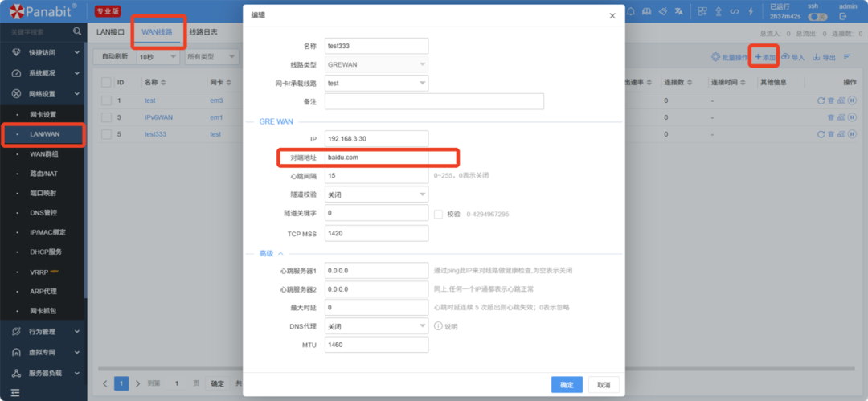Check the checkbox for row ID 1

click(106, 100)
